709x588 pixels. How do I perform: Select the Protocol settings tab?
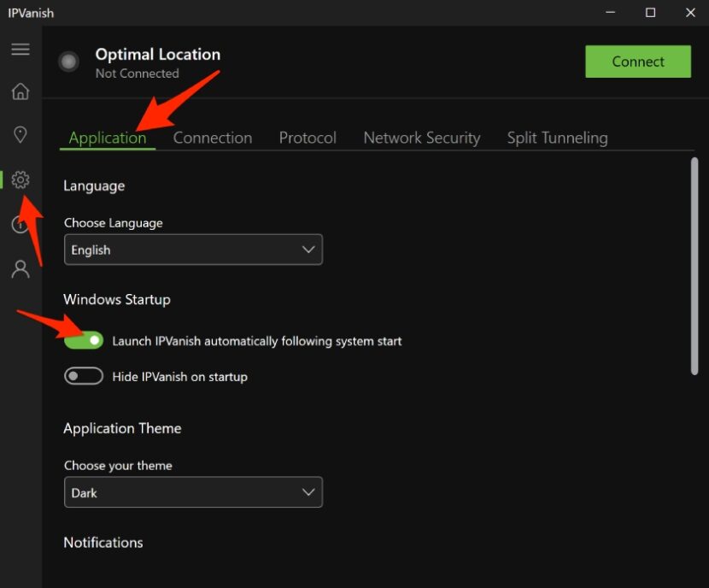[307, 138]
